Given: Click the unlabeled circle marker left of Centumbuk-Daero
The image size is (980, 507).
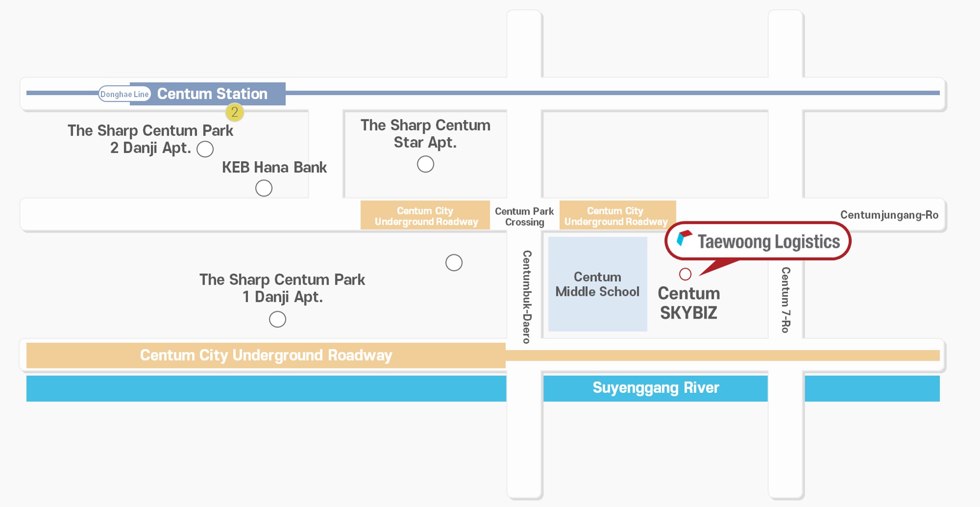Looking at the screenshot, I should 454,263.
